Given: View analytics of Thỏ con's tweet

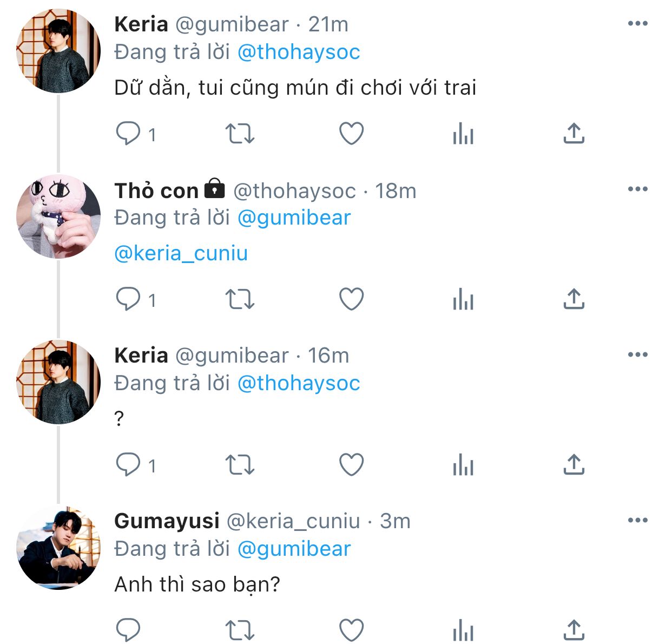Looking at the screenshot, I should tap(463, 299).
